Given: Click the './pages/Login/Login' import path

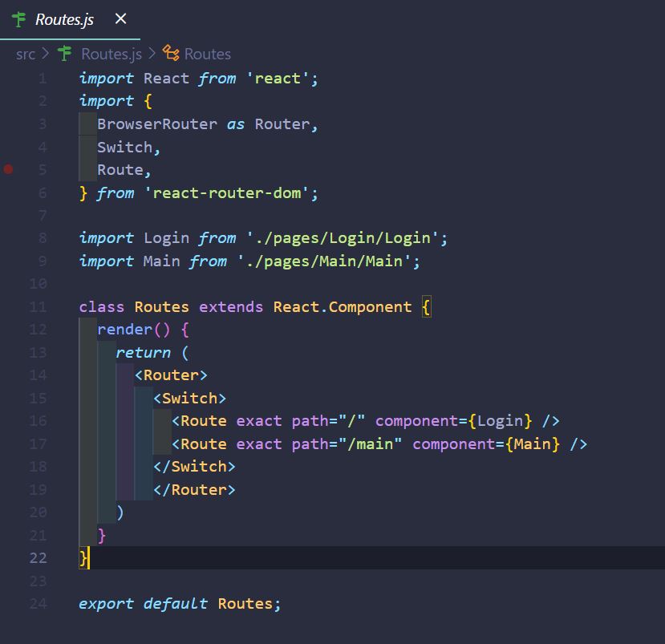Looking at the screenshot, I should tap(343, 238).
